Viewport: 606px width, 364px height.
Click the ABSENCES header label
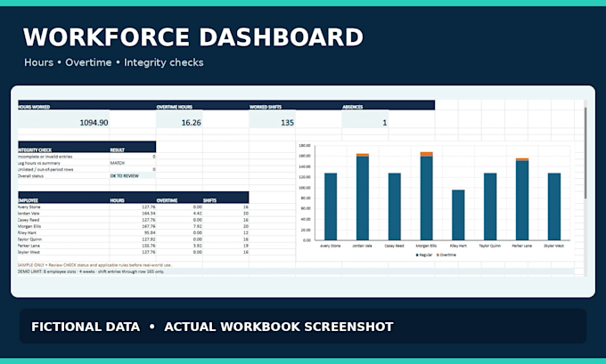[x=353, y=107]
